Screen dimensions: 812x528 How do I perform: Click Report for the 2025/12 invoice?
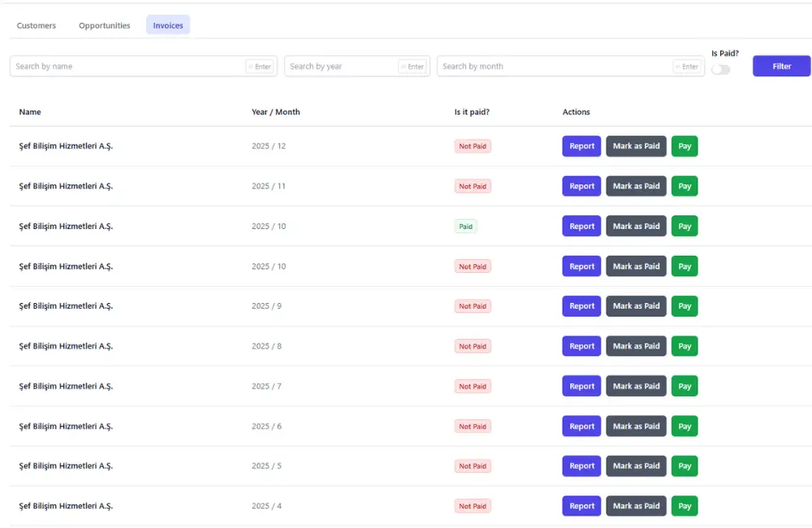coord(581,145)
